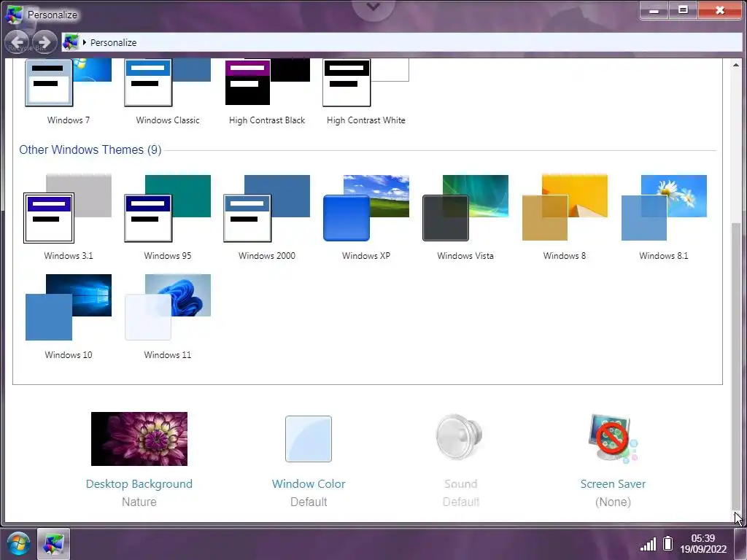The image size is (747, 560).
Task: Click the Default value under Window Color
Action: coord(309,502)
